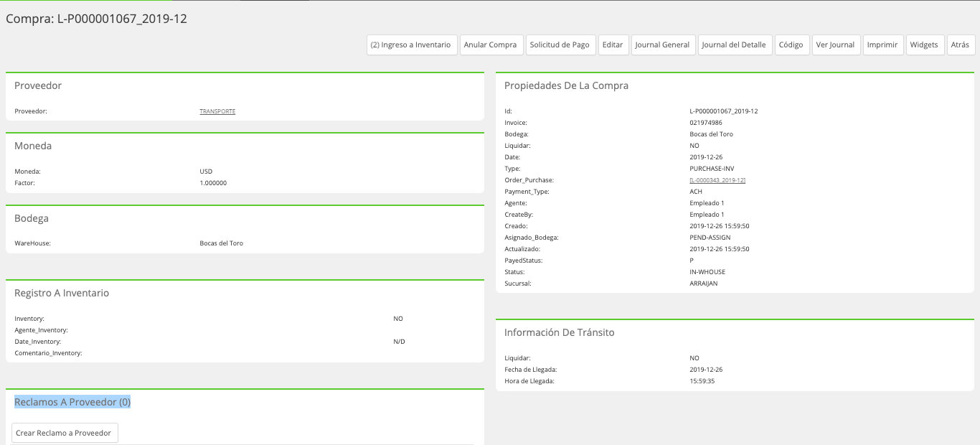This screenshot has width=980, height=445.
Task: Click the IN-WHOUSE status value
Action: coord(709,272)
